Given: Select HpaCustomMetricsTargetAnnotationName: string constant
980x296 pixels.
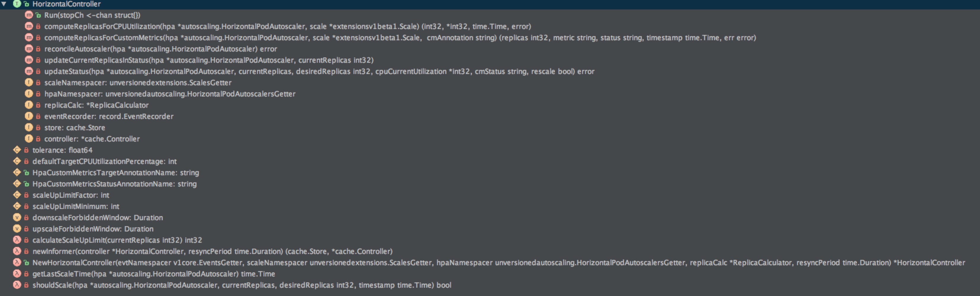Looking at the screenshot, I should coord(116,172).
